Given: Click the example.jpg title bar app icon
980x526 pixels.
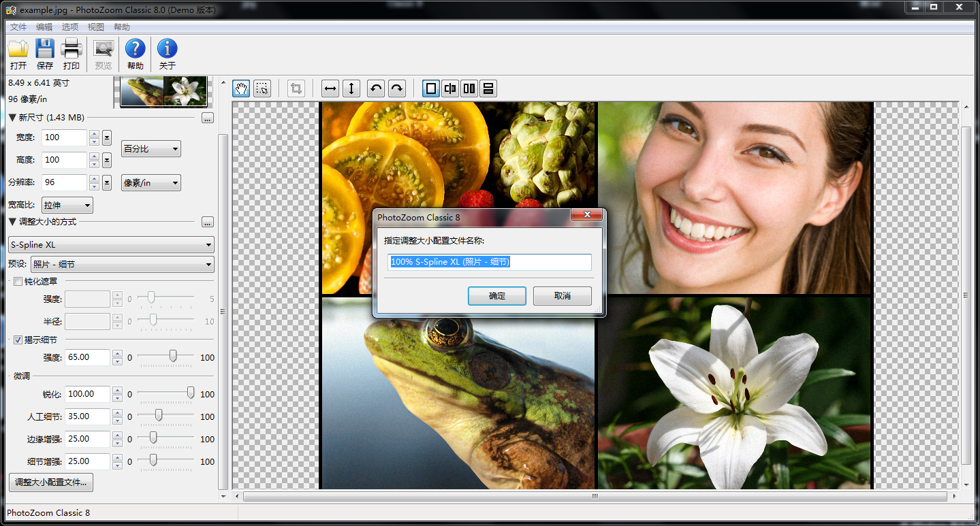Looking at the screenshot, I should pos(11,10).
